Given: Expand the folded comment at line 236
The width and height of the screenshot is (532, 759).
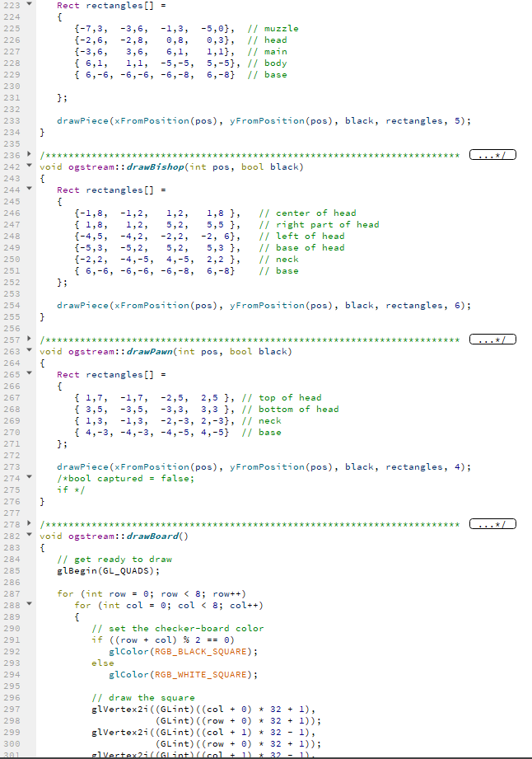Looking at the screenshot, I should point(29,154).
